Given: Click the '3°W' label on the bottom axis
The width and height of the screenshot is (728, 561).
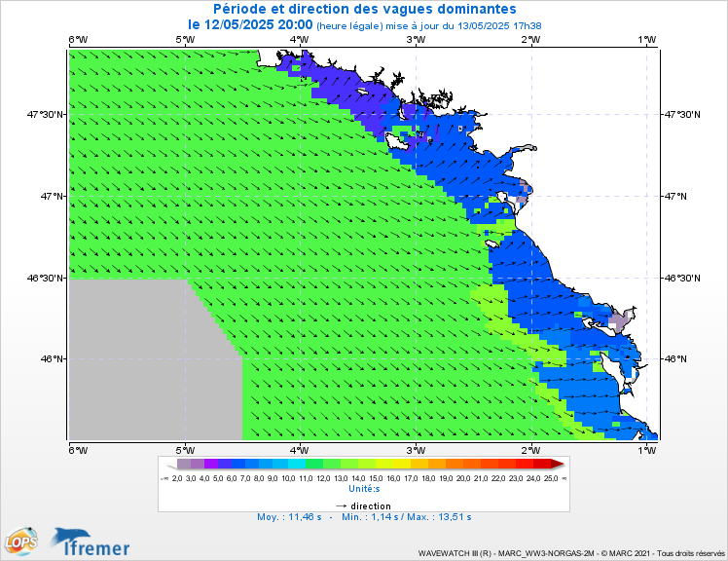Looking at the screenshot, I should [x=416, y=450].
